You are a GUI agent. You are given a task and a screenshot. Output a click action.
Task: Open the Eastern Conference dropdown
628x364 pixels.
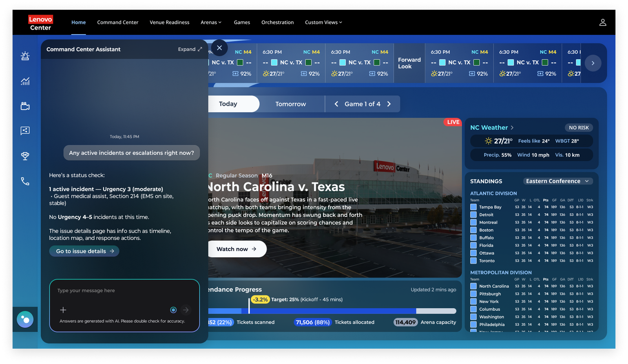(558, 181)
